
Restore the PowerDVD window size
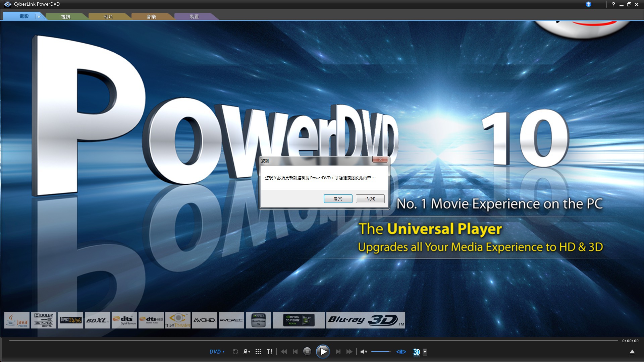click(x=629, y=4)
